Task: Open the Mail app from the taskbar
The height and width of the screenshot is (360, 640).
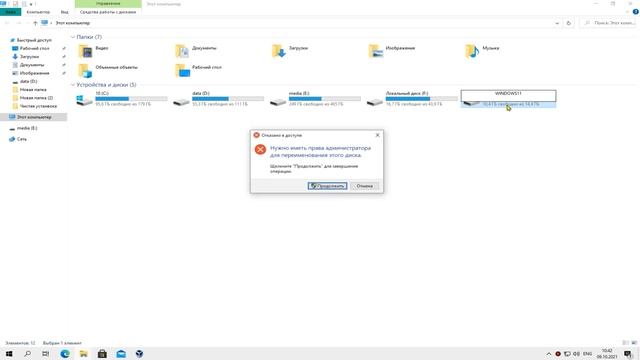Action: [121, 353]
